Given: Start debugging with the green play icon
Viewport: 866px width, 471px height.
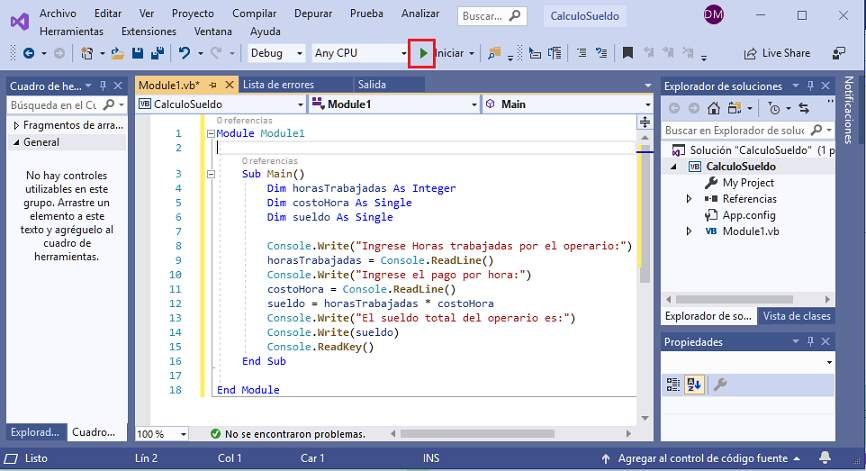Looking at the screenshot, I should (x=423, y=53).
